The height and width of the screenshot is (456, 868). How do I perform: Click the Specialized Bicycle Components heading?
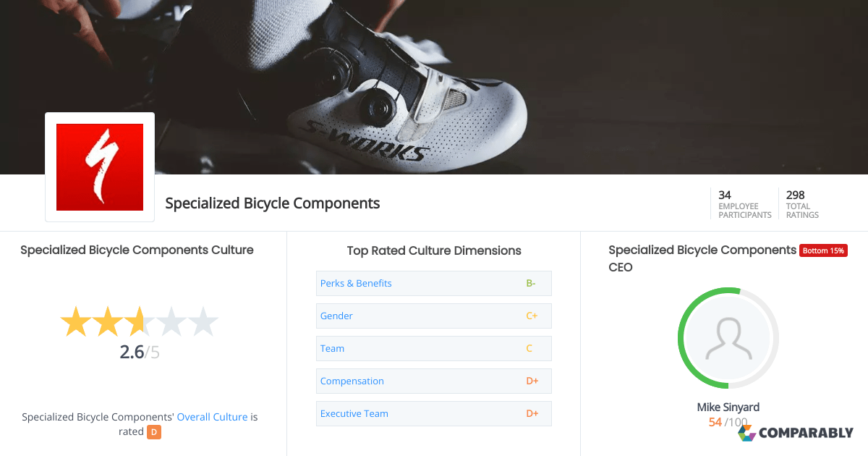pos(272,203)
